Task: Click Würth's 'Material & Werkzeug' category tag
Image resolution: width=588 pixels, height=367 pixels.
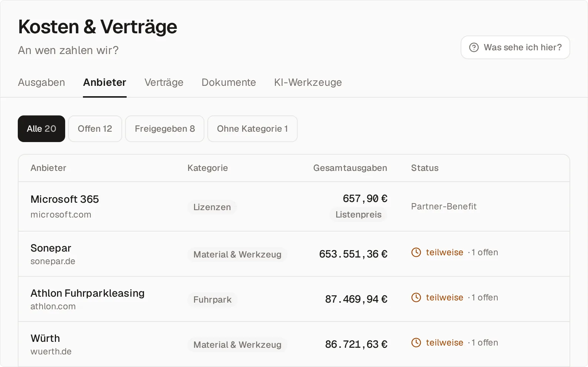Action: [237, 345]
